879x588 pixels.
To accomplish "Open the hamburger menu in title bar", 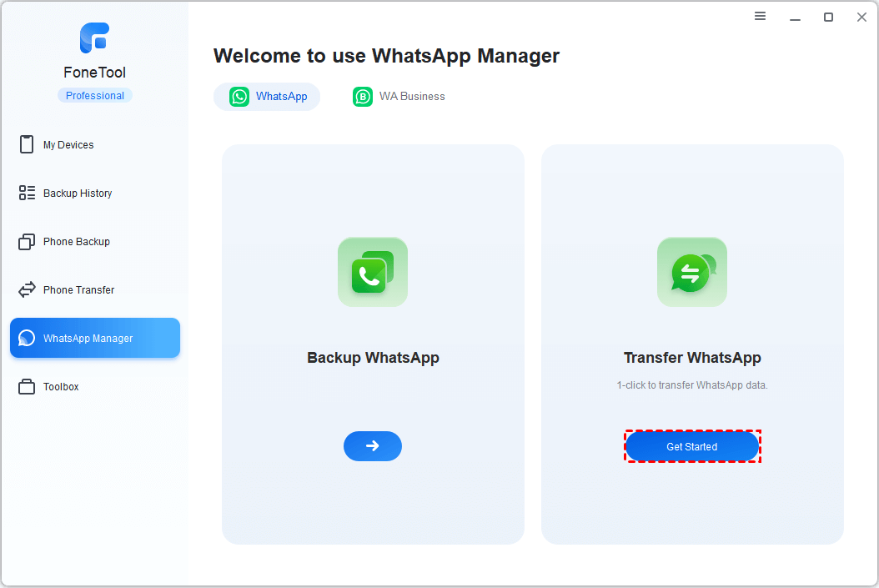I will tap(761, 17).
